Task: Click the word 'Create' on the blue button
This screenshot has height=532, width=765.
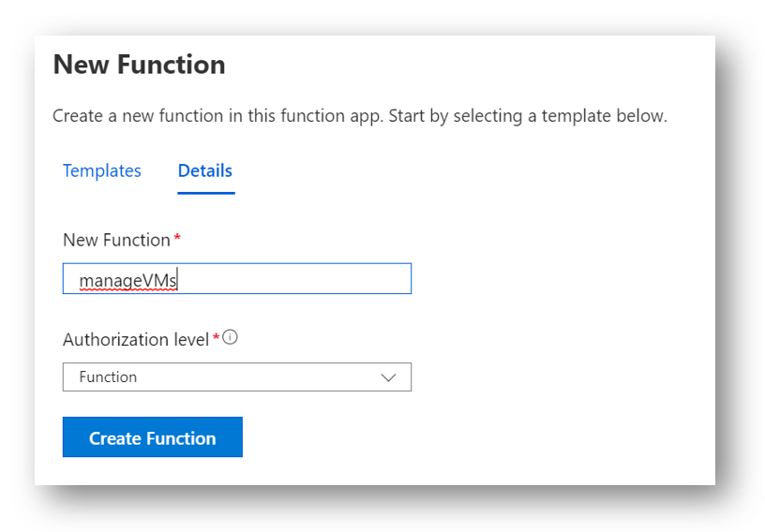Action: [115, 438]
